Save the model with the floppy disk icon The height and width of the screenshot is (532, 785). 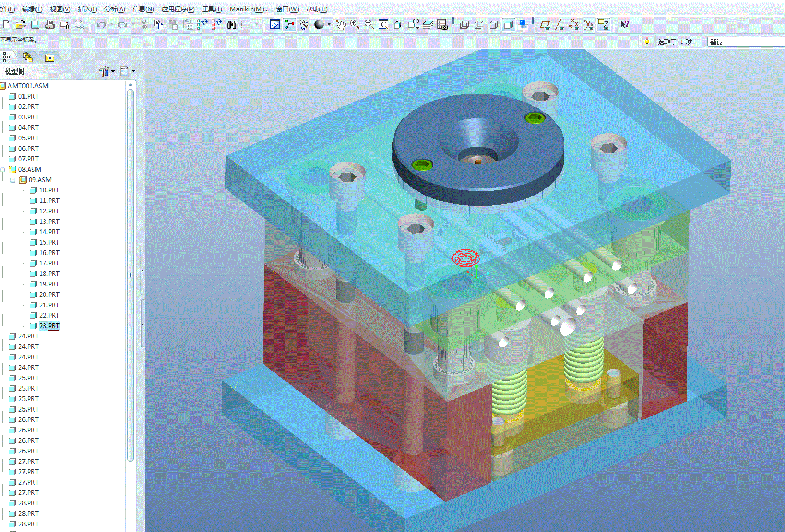click(x=35, y=25)
